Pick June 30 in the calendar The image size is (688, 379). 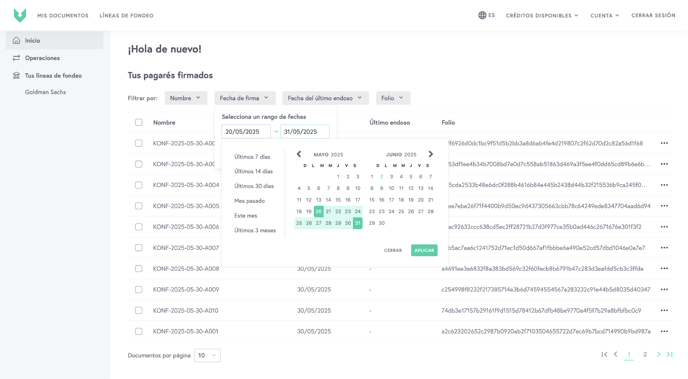pos(382,223)
